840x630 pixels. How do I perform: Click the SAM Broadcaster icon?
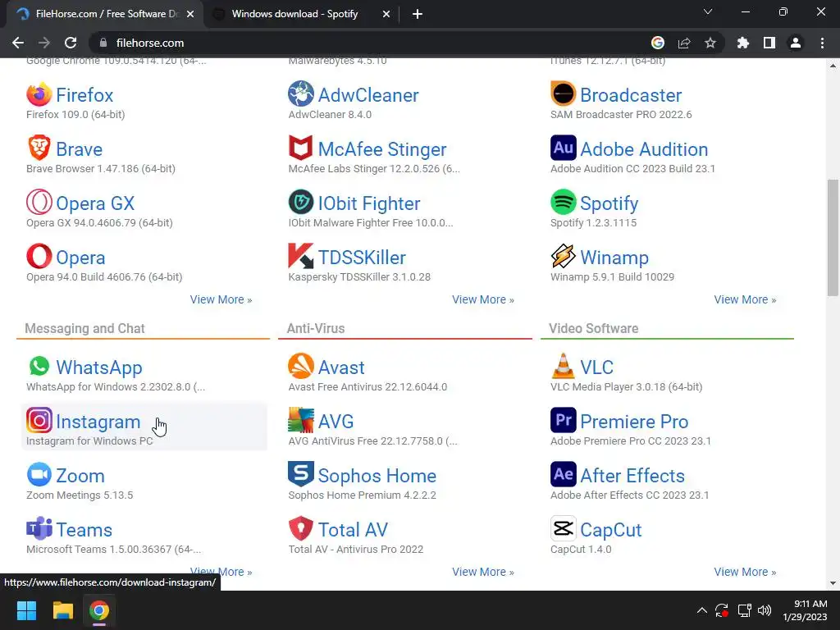point(563,94)
